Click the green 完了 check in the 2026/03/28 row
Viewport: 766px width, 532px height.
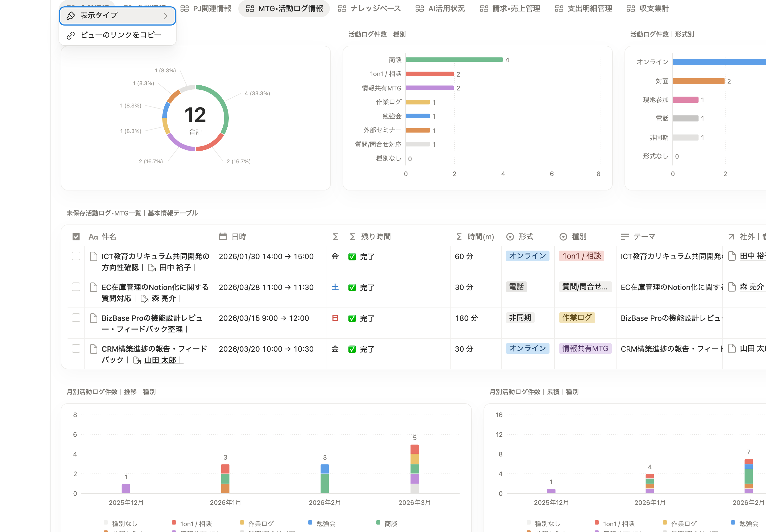tap(352, 287)
